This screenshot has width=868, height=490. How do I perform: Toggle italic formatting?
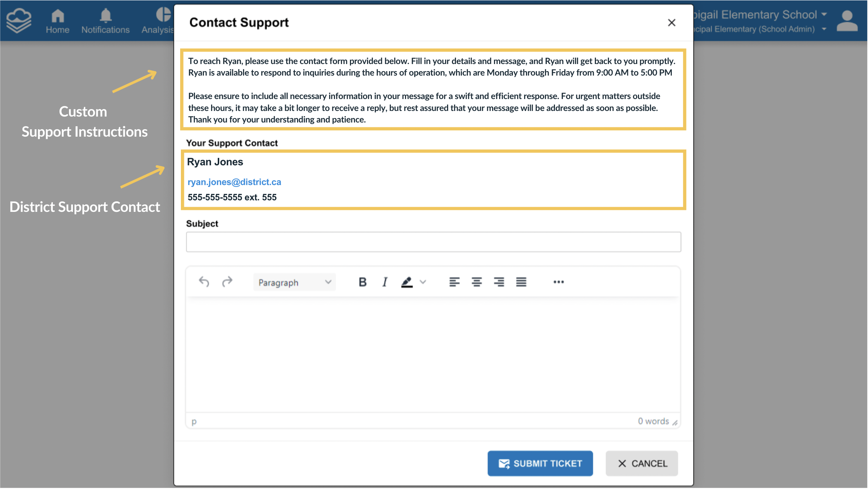point(385,282)
